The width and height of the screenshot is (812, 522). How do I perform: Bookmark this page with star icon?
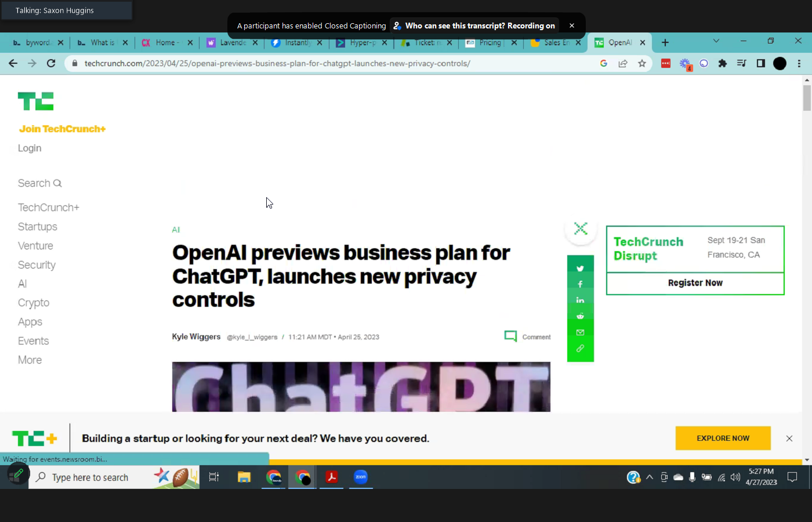(x=642, y=63)
